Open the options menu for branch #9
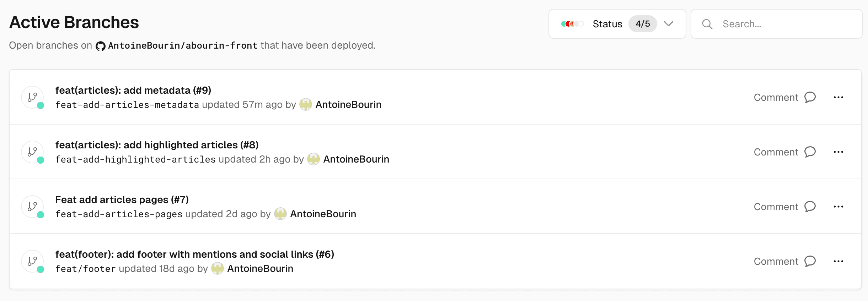This screenshot has height=301, width=868. click(839, 97)
